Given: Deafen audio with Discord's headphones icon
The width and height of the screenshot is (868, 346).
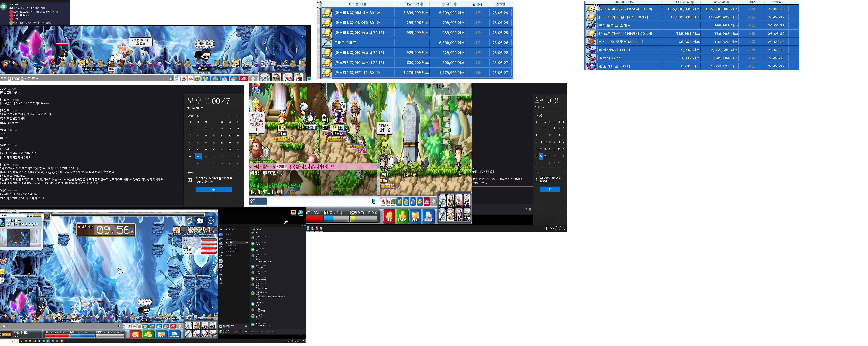Looking at the screenshot, I should click(241, 331).
